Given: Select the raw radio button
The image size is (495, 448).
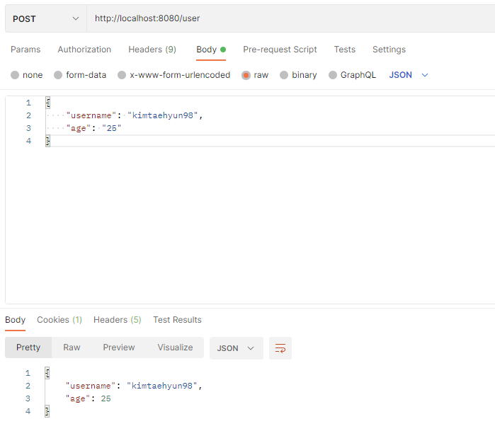Looking at the screenshot, I should click(246, 75).
